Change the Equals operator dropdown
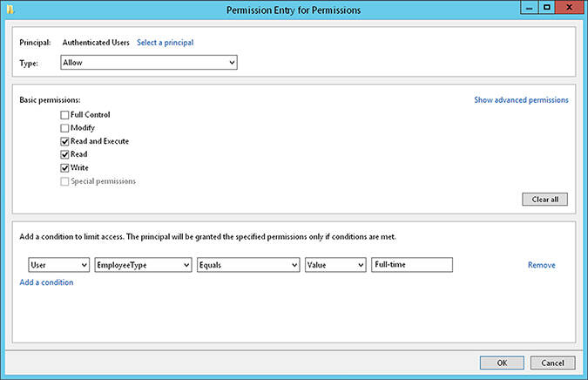 [x=248, y=265]
